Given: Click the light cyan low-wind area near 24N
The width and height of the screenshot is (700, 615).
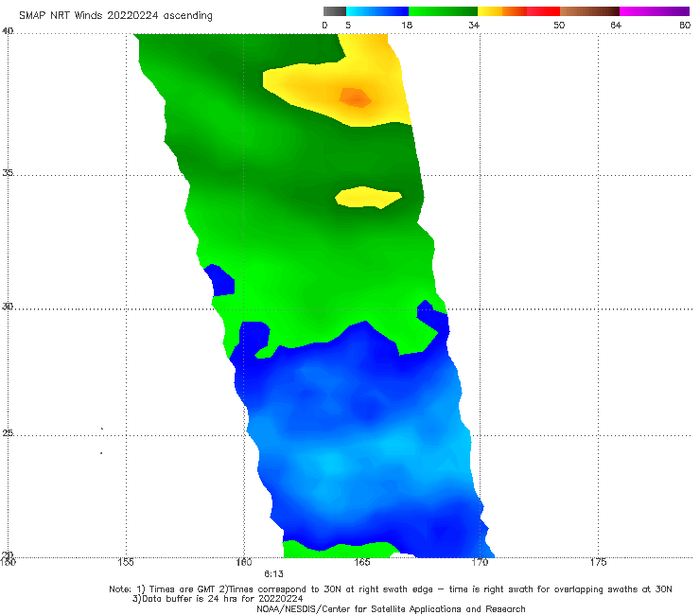Looking at the screenshot, I should [x=331, y=465].
